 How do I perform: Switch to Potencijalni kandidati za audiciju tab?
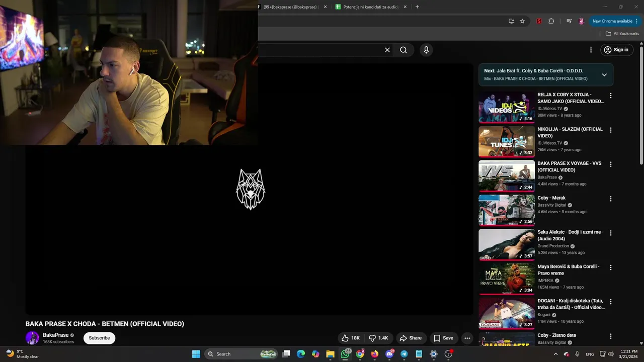(371, 7)
